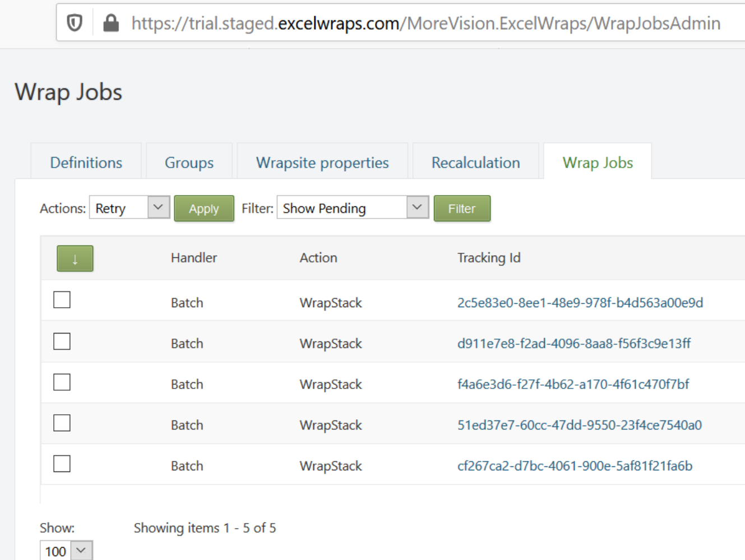Select the Recalculation tab
This screenshot has height=560, width=745.
pos(475,162)
